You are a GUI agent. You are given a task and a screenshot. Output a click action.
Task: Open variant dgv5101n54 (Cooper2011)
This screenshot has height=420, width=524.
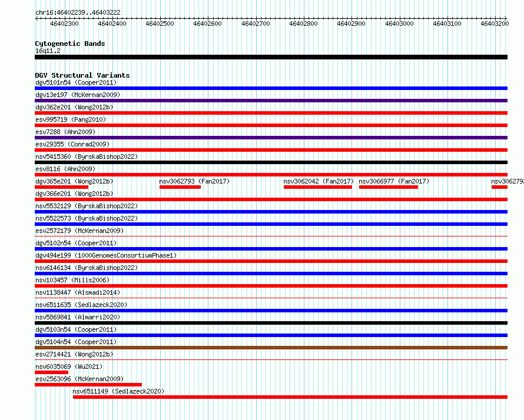point(76,82)
